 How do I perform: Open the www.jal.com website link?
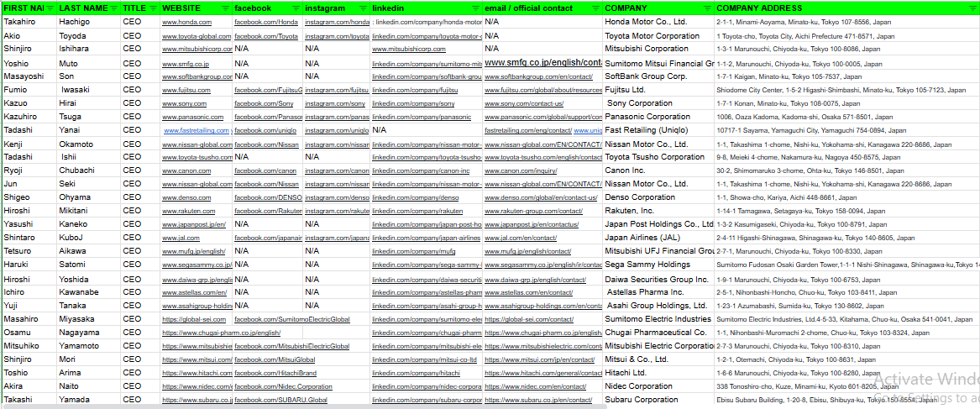point(181,239)
